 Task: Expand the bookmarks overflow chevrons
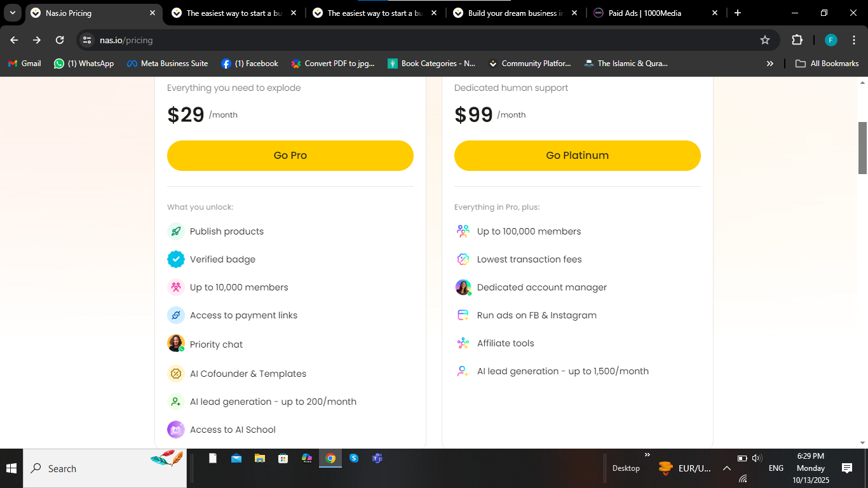(x=770, y=63)
